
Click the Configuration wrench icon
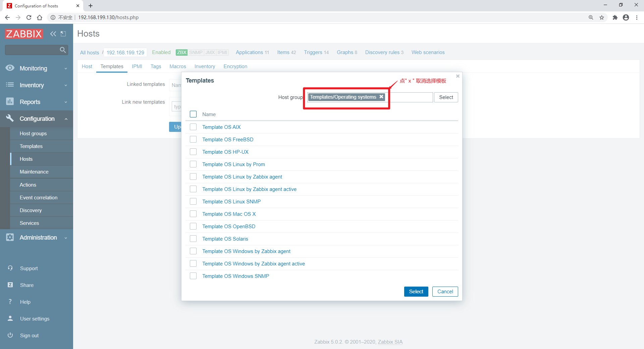click(x=10, y=118)
